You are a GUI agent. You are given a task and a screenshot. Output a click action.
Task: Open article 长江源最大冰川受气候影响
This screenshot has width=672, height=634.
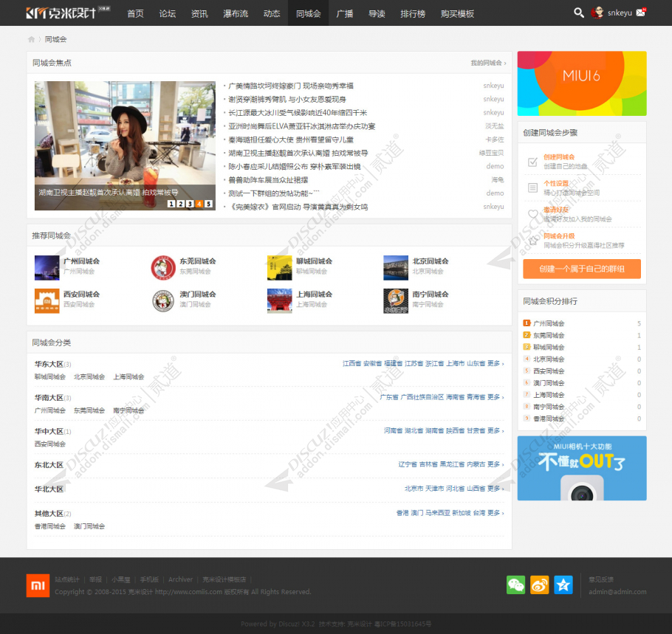tap(298, 113)
